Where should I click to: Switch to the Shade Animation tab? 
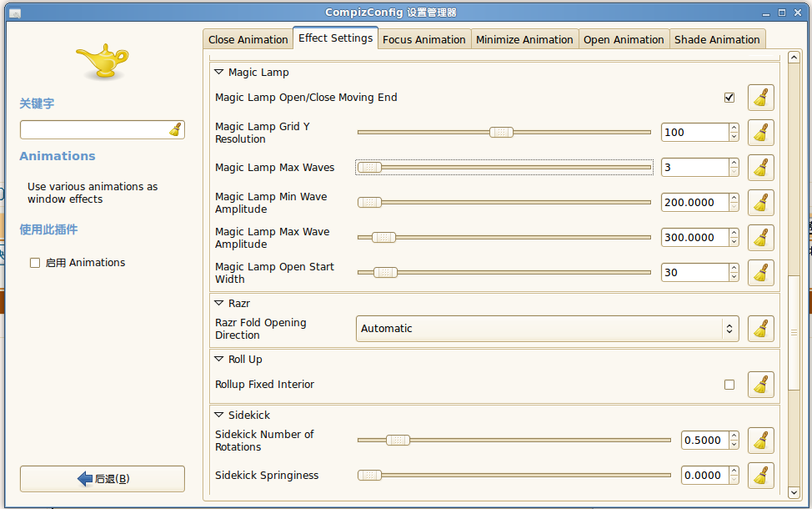[717, 39]
